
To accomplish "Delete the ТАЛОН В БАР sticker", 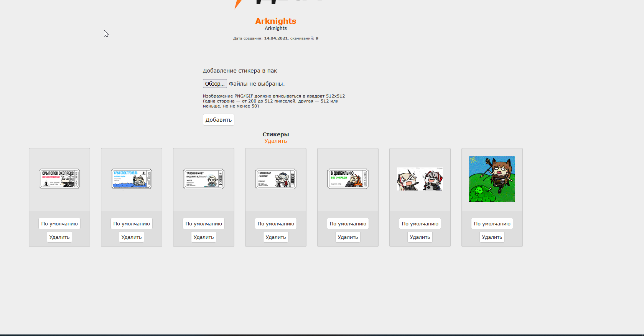I will (276, 237).
